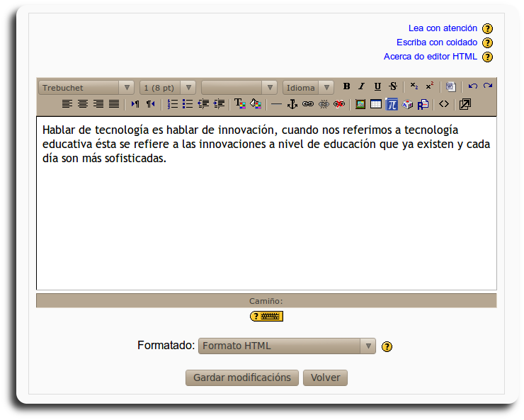Click the strikethrough icon
This screenshot has width=524, height=420.
(392, 87)
